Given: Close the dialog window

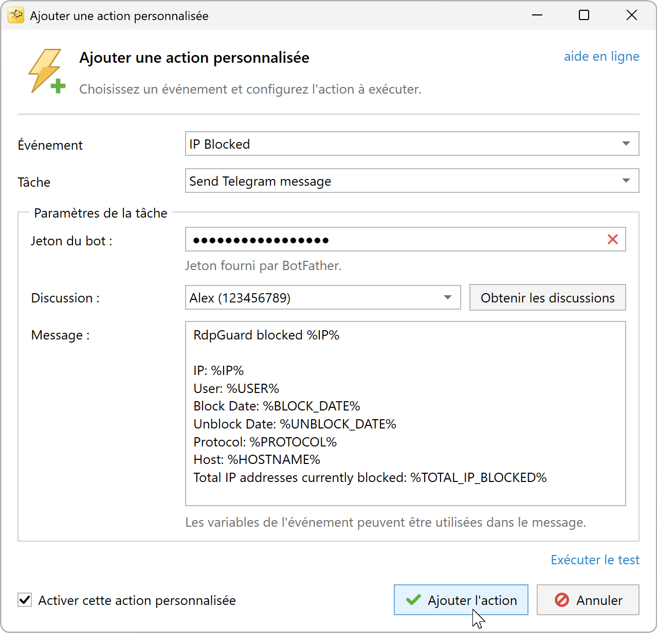Looking at the screenshot, I should [632, 15].
